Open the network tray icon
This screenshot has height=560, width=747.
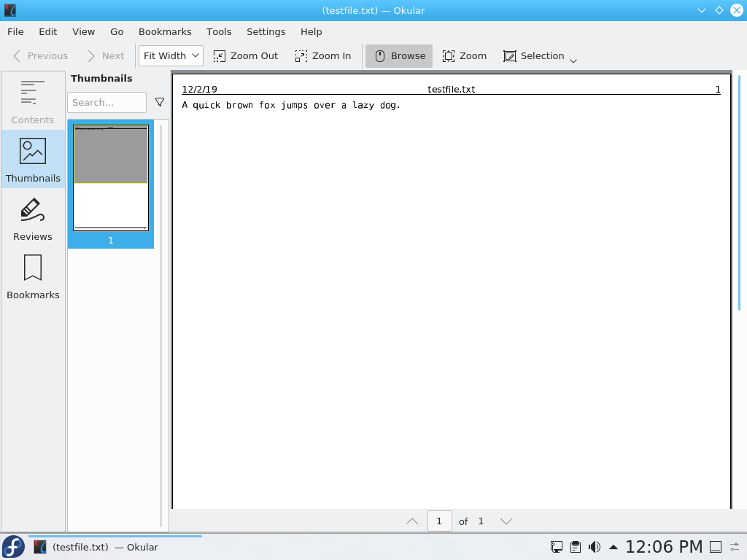(x=556, y=547)
